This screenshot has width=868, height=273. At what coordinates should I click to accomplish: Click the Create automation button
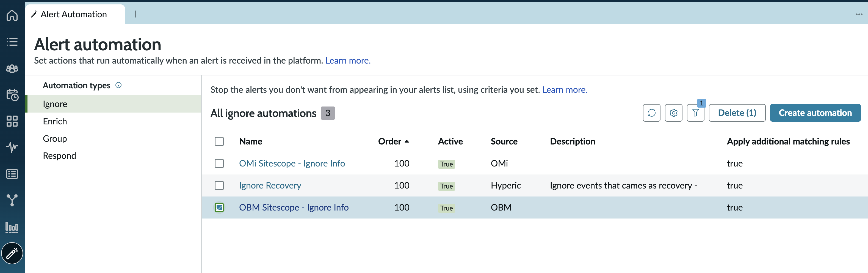pyautogui.click(x=815, y=113)
